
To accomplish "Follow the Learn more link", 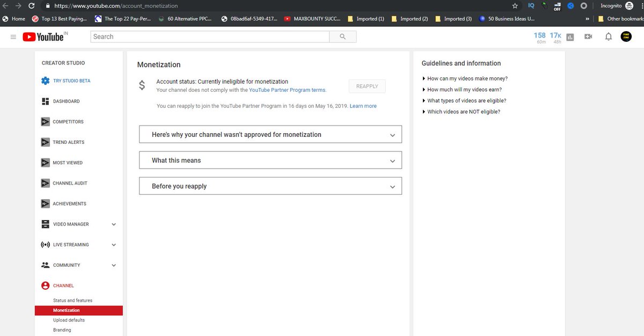I will point(363,106).
